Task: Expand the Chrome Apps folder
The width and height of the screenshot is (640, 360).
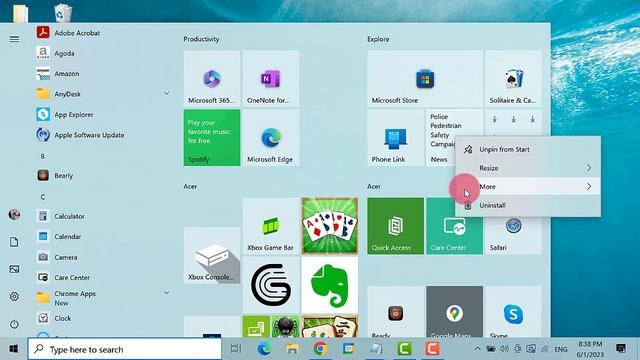Action: click(x=167, y=293)
